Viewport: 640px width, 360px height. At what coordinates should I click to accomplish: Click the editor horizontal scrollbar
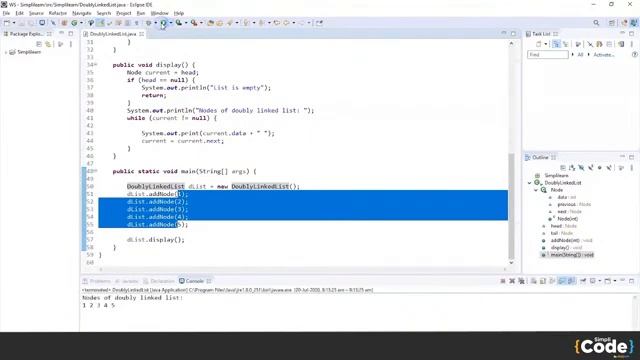(x=303, y=269)
